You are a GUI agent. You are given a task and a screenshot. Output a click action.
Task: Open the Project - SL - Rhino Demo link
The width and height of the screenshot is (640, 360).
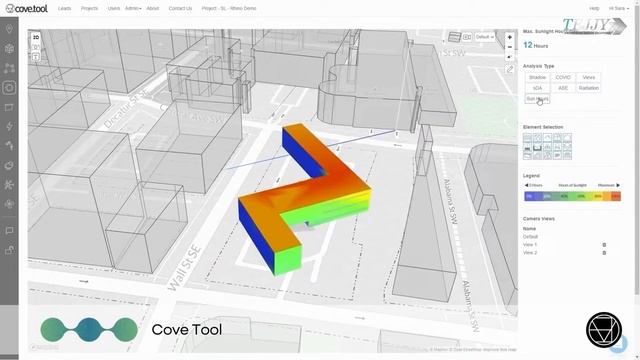pos(229,8)
